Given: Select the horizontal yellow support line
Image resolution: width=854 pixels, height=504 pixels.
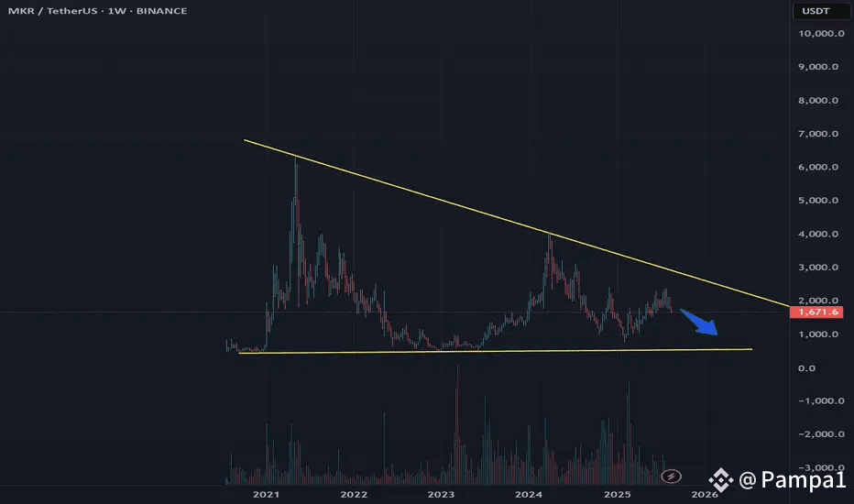Looking at the screenshot, I should point(496,351).
